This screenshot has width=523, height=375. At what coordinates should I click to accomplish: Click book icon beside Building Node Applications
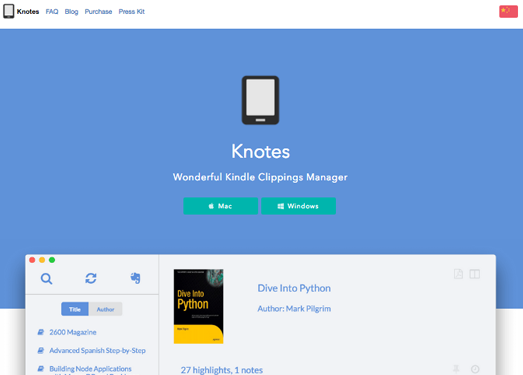(x=41, y=369)
